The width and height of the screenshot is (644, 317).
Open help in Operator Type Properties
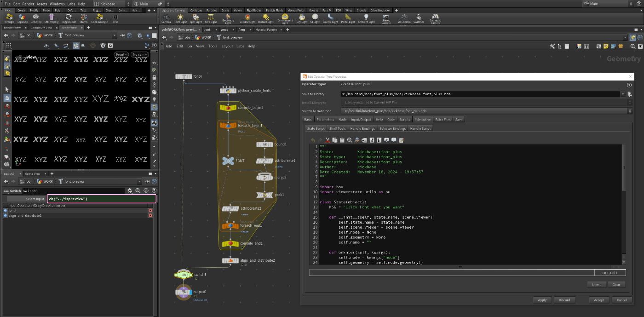coord(629,85)
